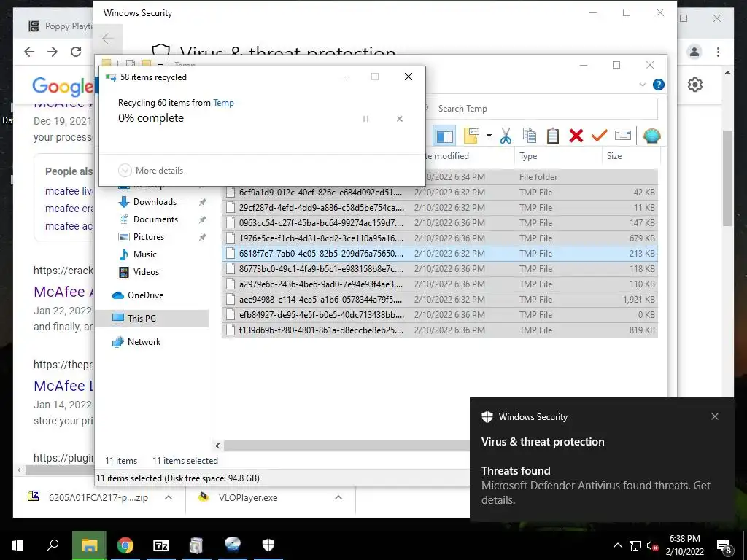Open Pictures in navigation pane
This screenshot has height=560, width=747.
(148, 237)
